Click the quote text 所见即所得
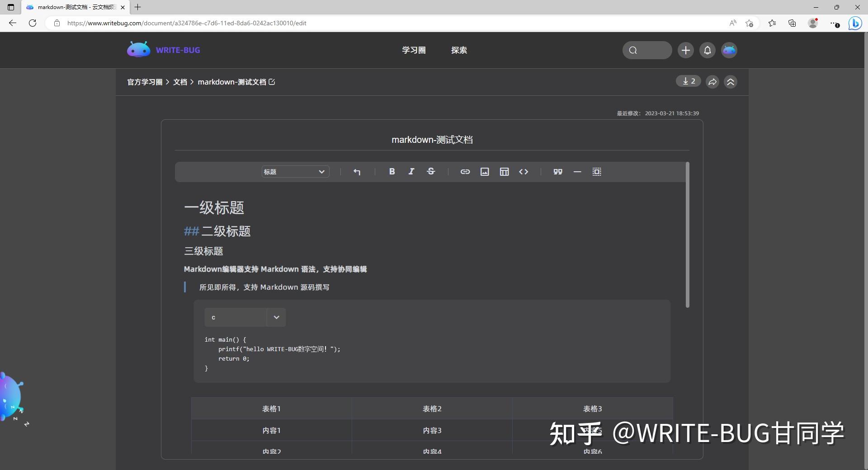 coord(264,287)
